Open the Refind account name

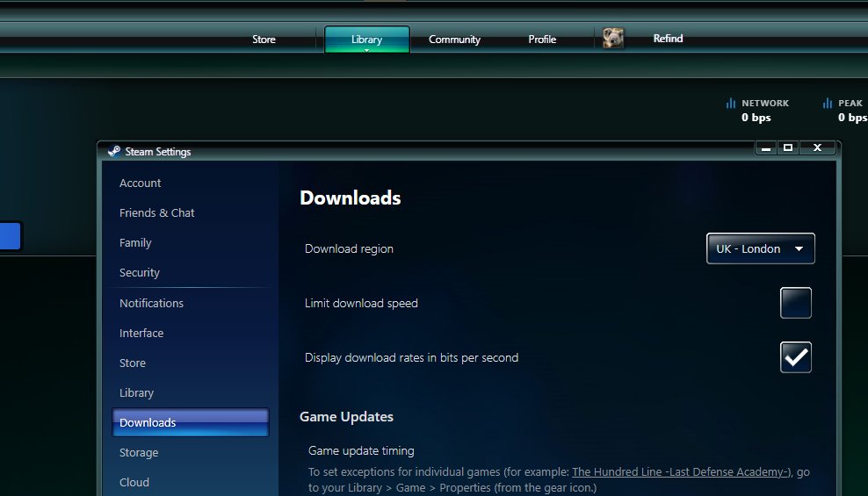pos(668,38)
